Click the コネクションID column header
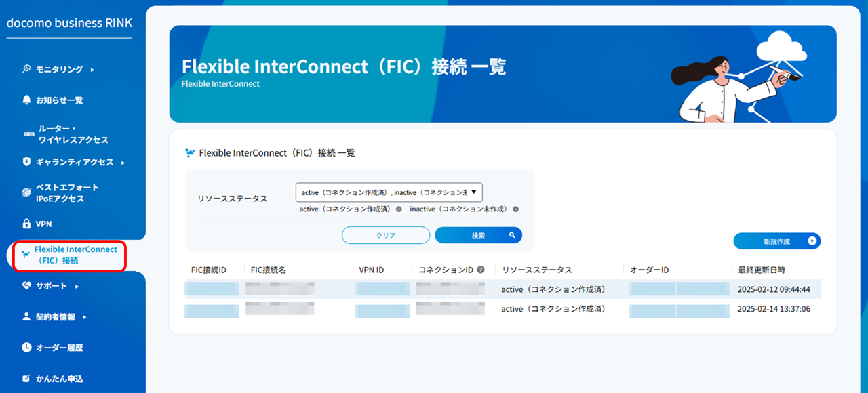868x393 pixels. click(446, 270)
